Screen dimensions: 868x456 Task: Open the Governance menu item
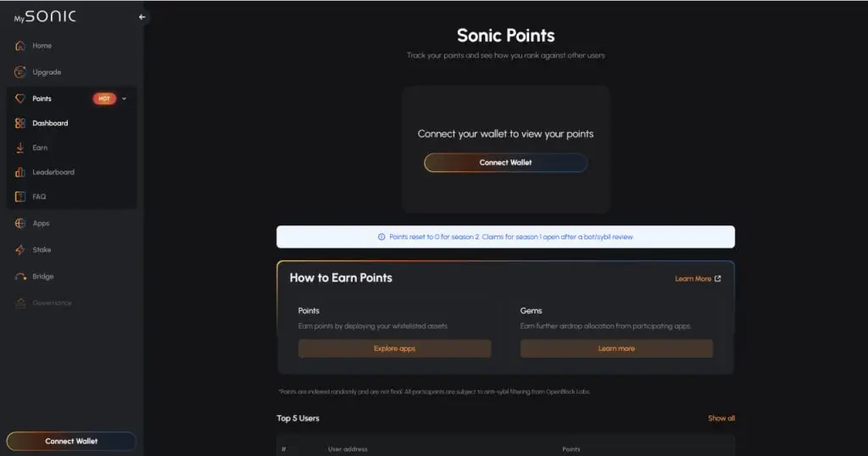pyautogui.click(x=52, y=303)
